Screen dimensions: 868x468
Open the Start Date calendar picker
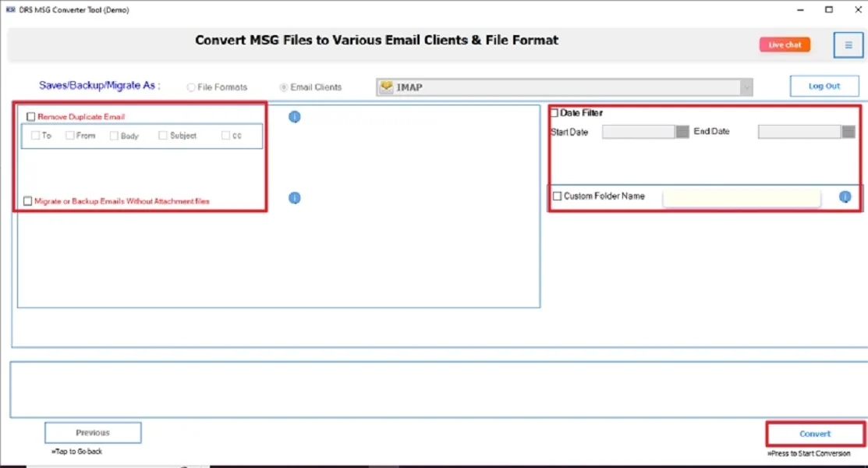click(682, 132)
